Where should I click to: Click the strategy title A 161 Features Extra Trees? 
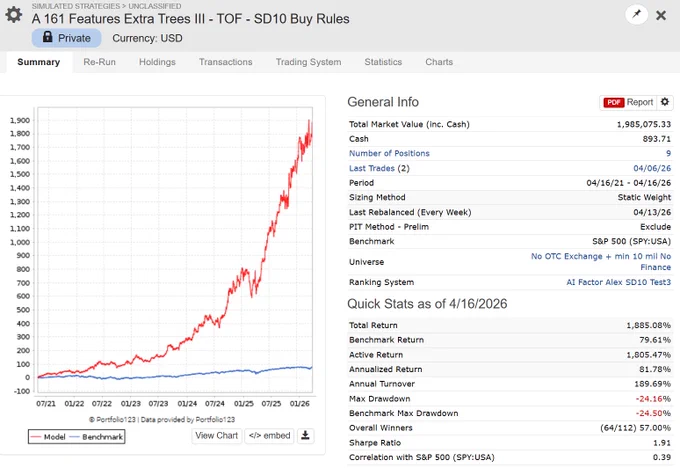[x=190, y=19]
